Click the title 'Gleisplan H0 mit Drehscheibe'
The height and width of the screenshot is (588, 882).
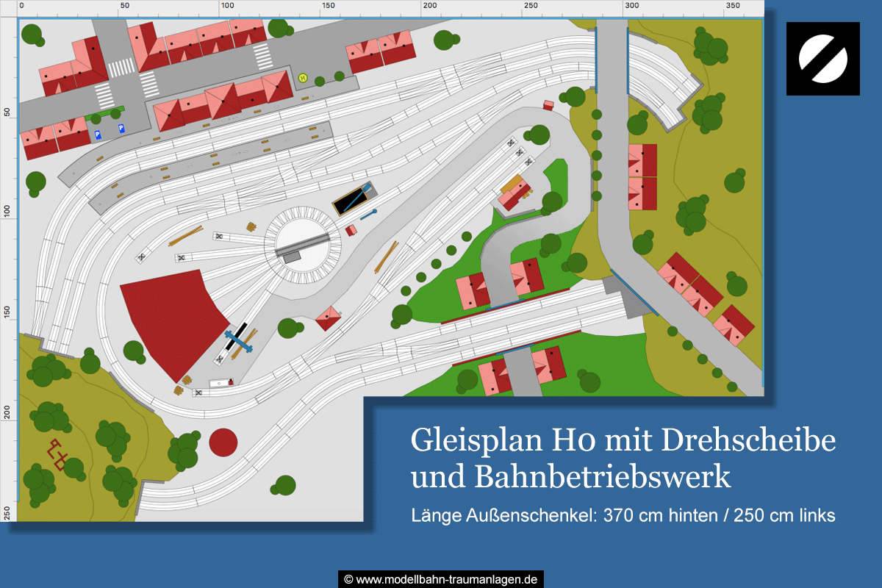coord(623,440)
